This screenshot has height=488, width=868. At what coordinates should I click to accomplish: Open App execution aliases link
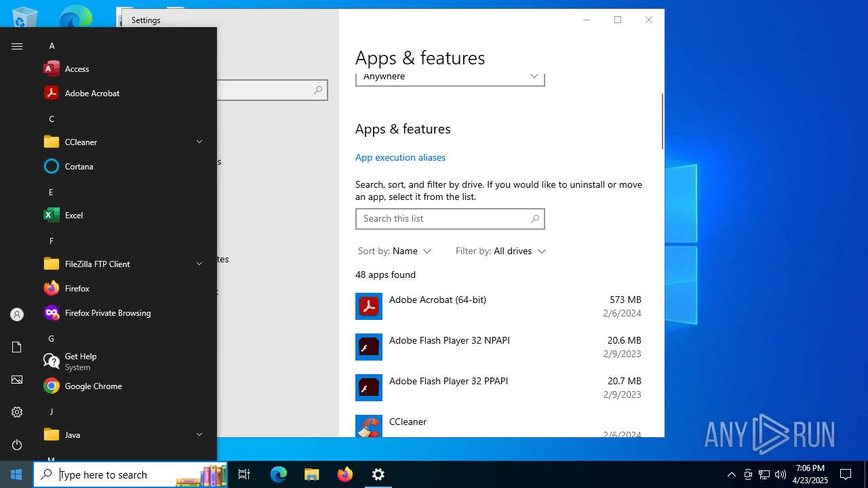400,157
